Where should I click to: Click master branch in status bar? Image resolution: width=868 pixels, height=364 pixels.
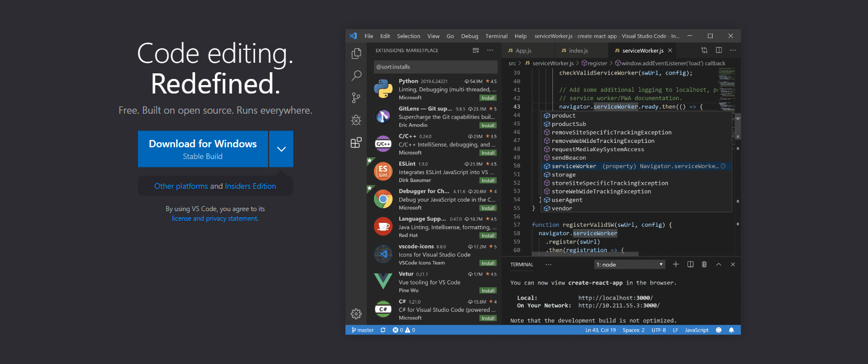click(x=363, y=330)
